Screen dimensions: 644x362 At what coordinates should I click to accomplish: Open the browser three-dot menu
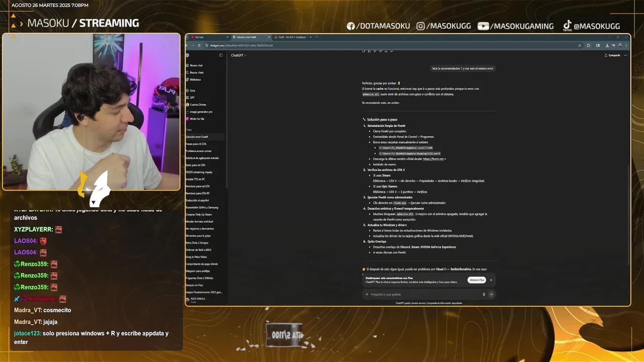626,45
